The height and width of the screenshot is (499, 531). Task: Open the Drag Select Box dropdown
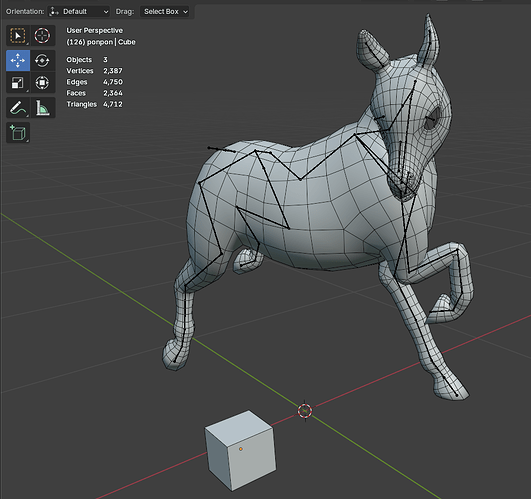click(x=165, y=12)
